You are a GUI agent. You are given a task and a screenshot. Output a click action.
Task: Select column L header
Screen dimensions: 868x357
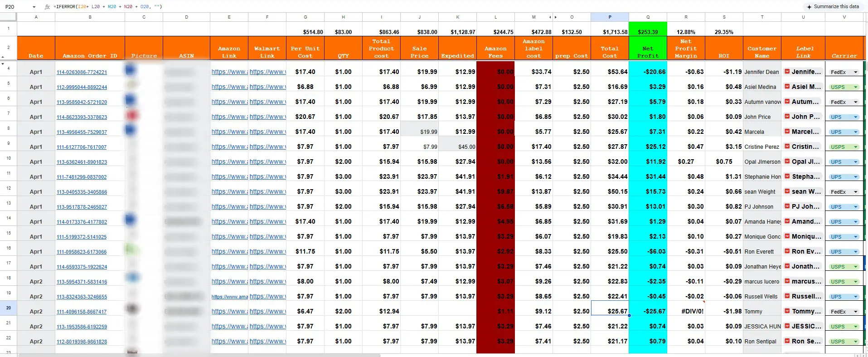coord(495,17)
